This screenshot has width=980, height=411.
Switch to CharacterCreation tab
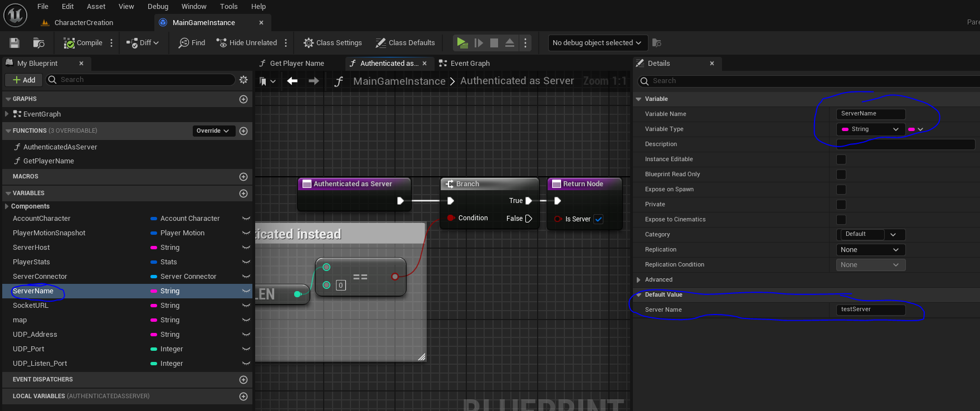84,23
